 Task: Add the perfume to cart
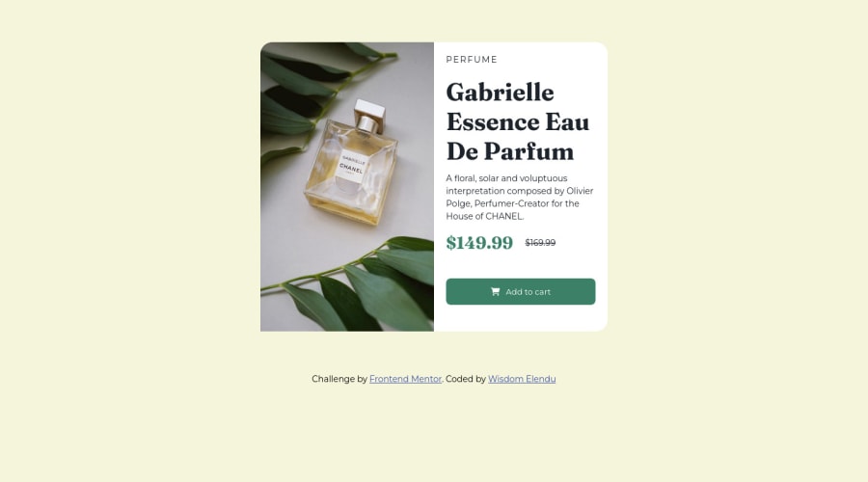[x=521, y=292]
